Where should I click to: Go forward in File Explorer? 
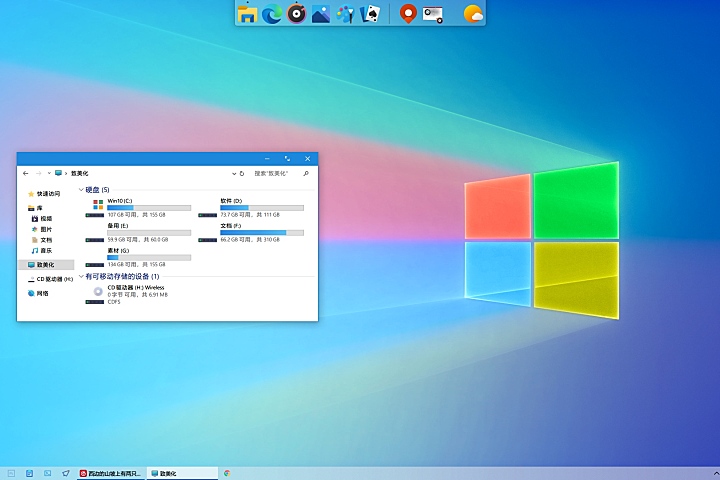[x=39, y=173]
